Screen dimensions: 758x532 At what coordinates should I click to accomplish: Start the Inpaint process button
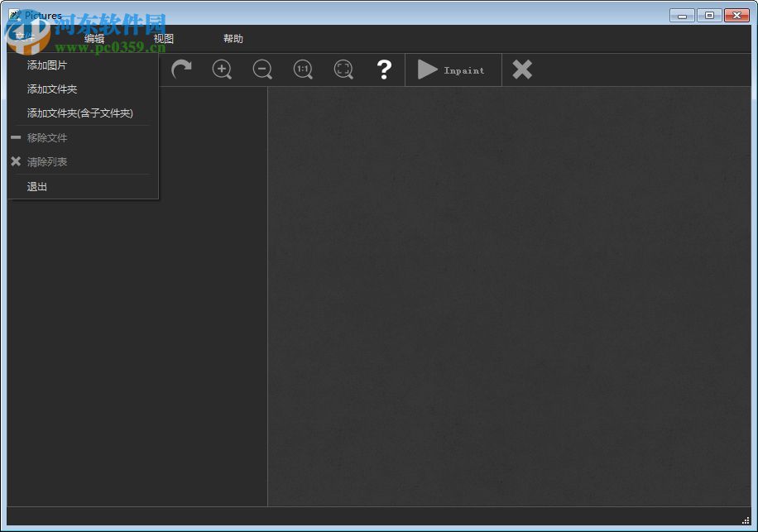click(453, 70)
